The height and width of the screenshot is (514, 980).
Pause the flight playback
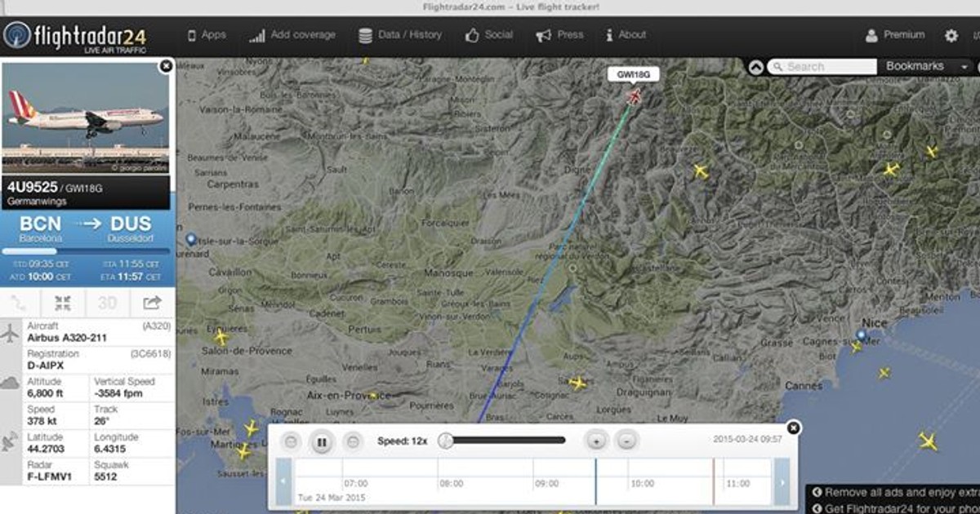point(322,441)
